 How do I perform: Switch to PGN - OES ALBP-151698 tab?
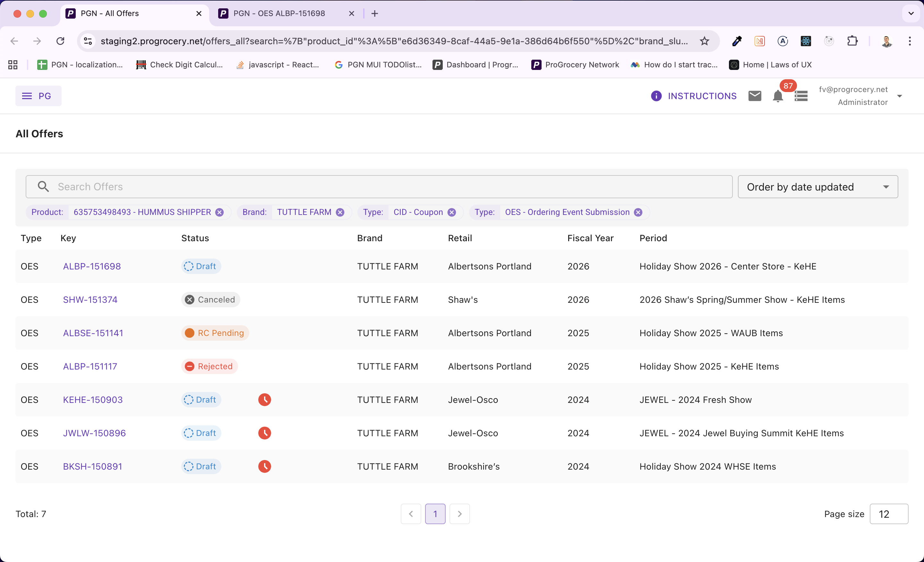pos(279,13)
